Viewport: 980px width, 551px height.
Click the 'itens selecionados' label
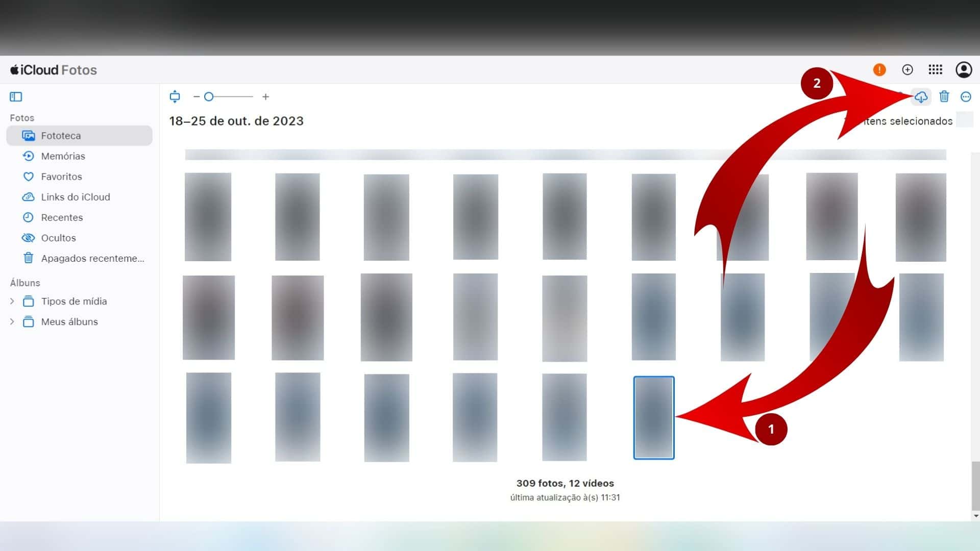tap(909, 121)
